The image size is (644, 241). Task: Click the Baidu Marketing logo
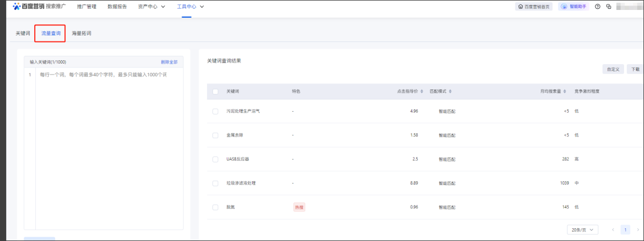point(32,7)
